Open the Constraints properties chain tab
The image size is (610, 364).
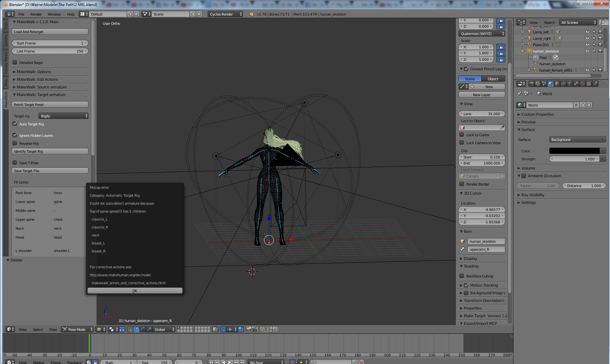pos(563,84)
